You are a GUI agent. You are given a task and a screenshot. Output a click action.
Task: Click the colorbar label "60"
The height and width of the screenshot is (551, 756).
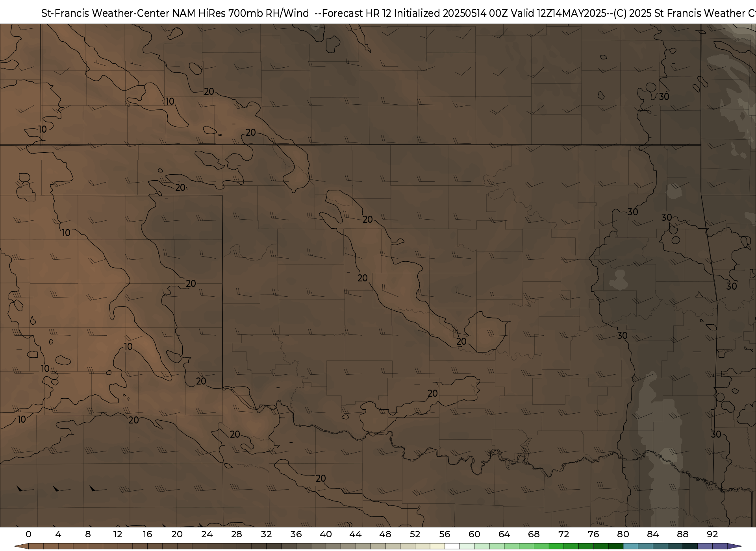[474, 534]
